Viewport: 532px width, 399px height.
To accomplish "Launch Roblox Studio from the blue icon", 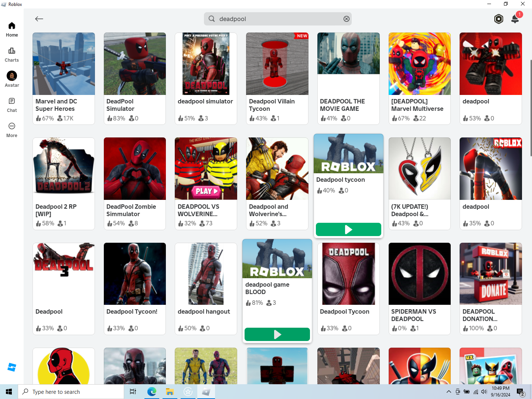I will pyautogui.click(x=12, y=367).
